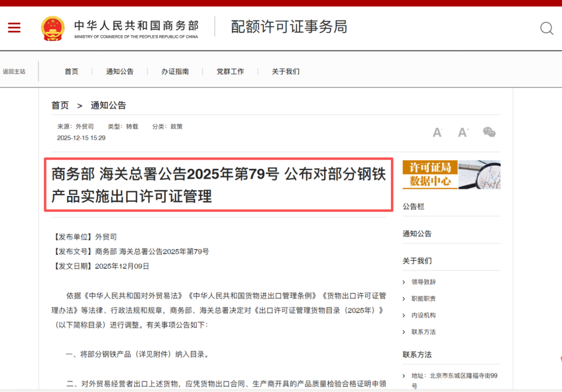Decrease font size with A- icon
Image resolution: width=562 pixels, height=392 pixels.
[x=437, y=133]
